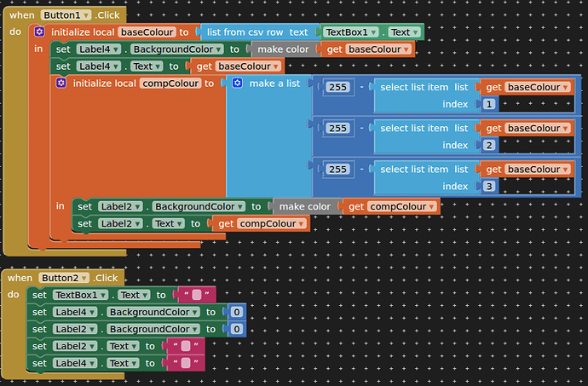
Task: Click the index number 3 field
Action: point(489,186)
